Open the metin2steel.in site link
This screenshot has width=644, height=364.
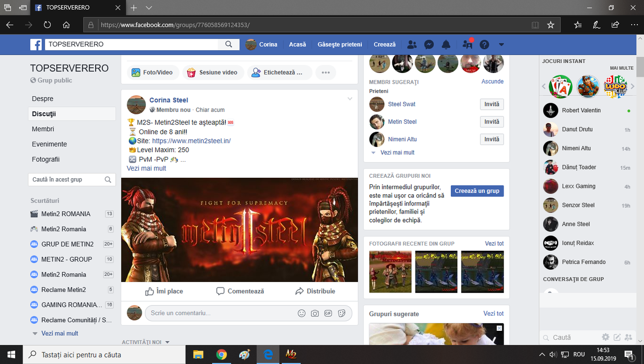tap(191, 141)
